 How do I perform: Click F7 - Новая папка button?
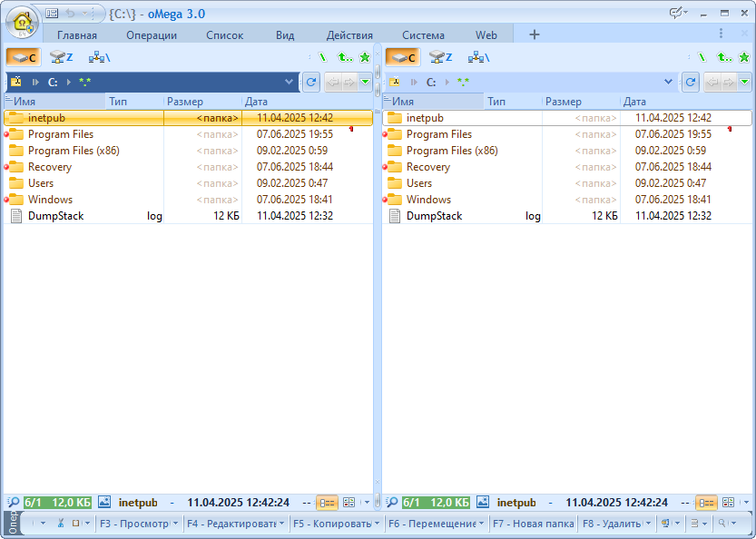point(534,524)
